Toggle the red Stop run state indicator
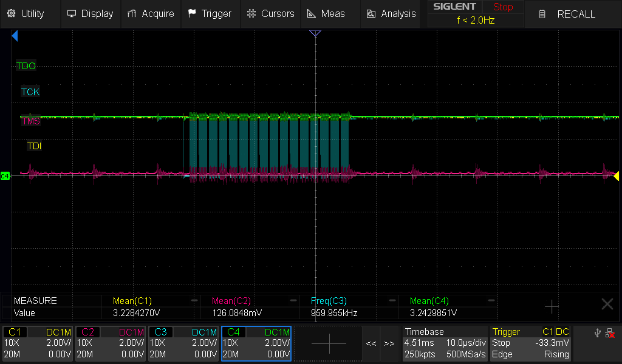The image size is (622, 364). click(x=502, y=7)
